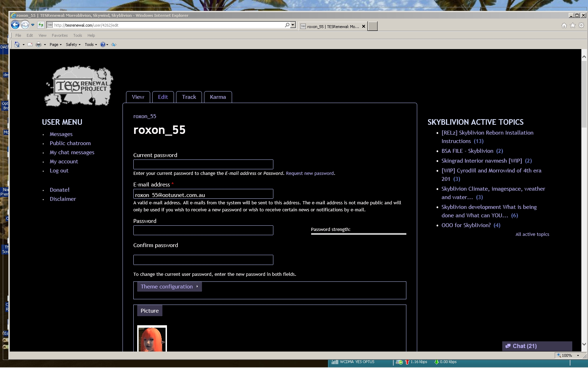Open the Disclaimer link
This screenshot has width=588, height=368.
pyautogui.click(x=63, y=199)
